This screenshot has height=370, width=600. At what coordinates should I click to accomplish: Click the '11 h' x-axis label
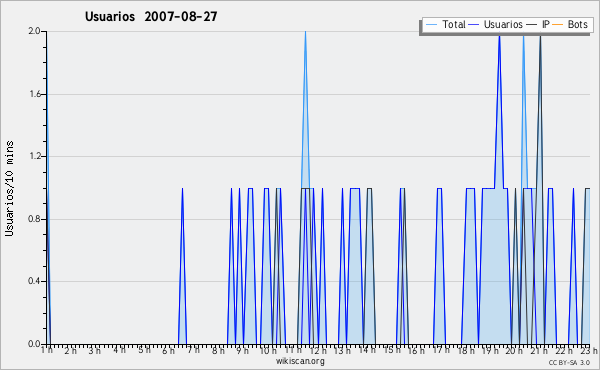click(293, 350)
